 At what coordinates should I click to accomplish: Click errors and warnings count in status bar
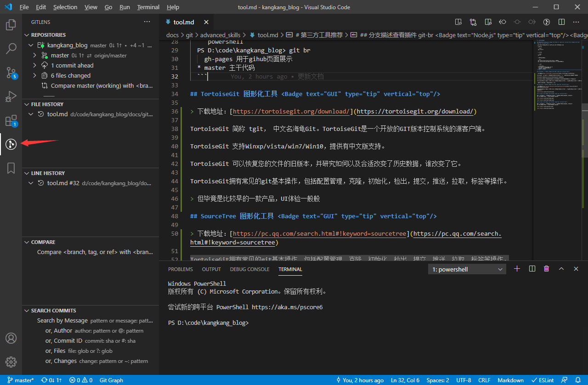coord(81,380)
